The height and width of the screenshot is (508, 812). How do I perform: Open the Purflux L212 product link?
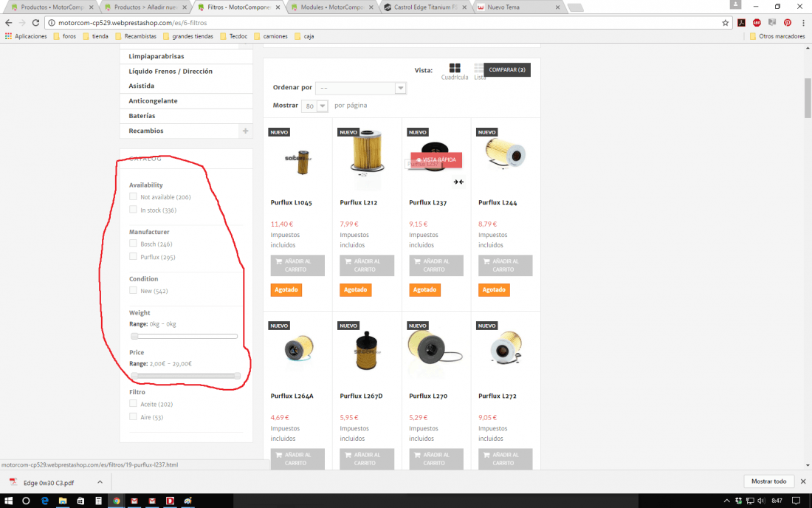click(x=358, y=202)
